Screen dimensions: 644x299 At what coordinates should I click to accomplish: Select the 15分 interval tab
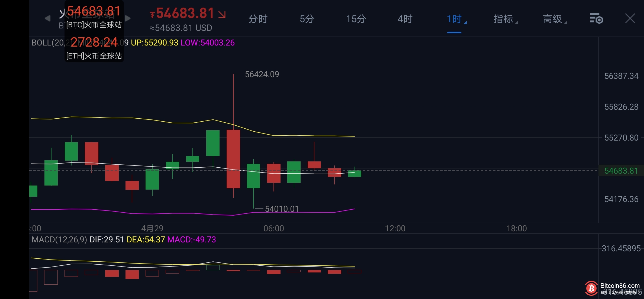coord(356,19)
